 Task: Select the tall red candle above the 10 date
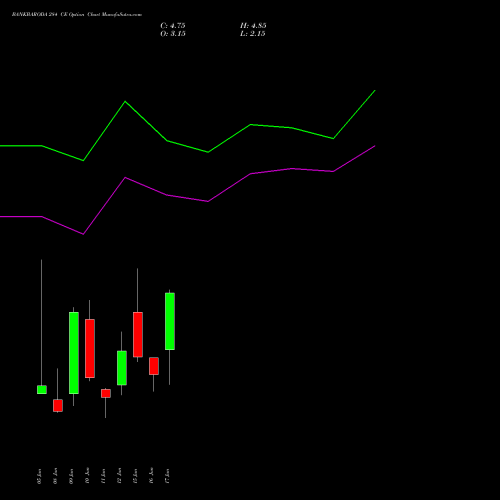pos(90,348)
